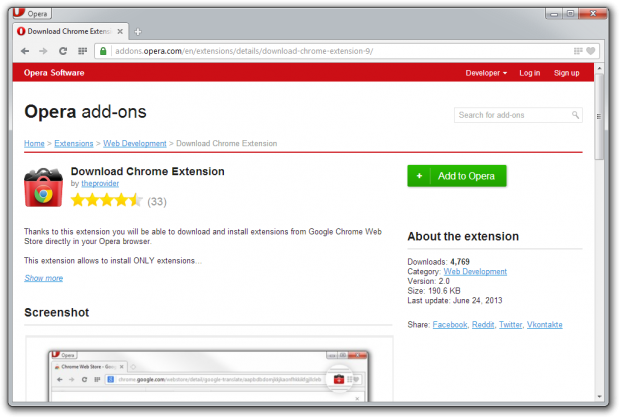Click Log in link
The image size is (620, 418).
coord(529,73)
